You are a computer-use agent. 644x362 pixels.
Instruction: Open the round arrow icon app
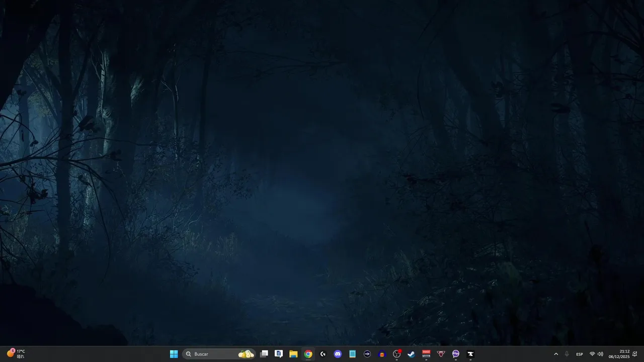[367, 354]
